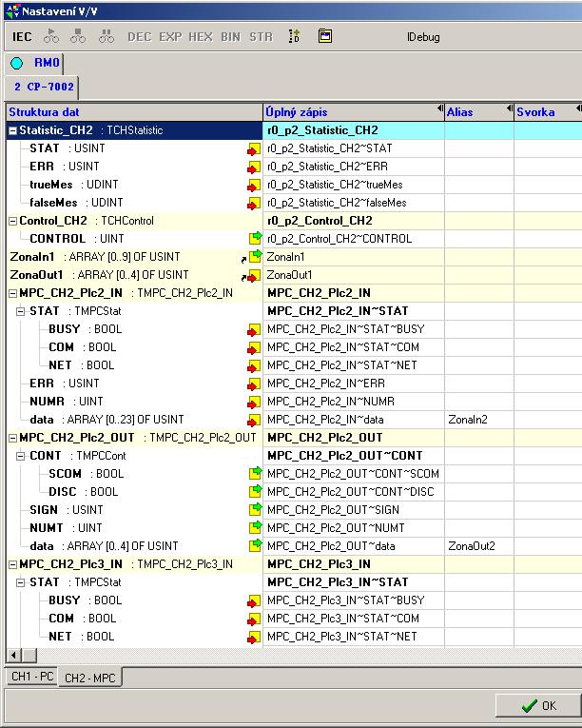Click red arrow icon on Plc2_IN NET row
Viewport: 582px width, 728px height.
pyautogui.click(x=253, y=366)
